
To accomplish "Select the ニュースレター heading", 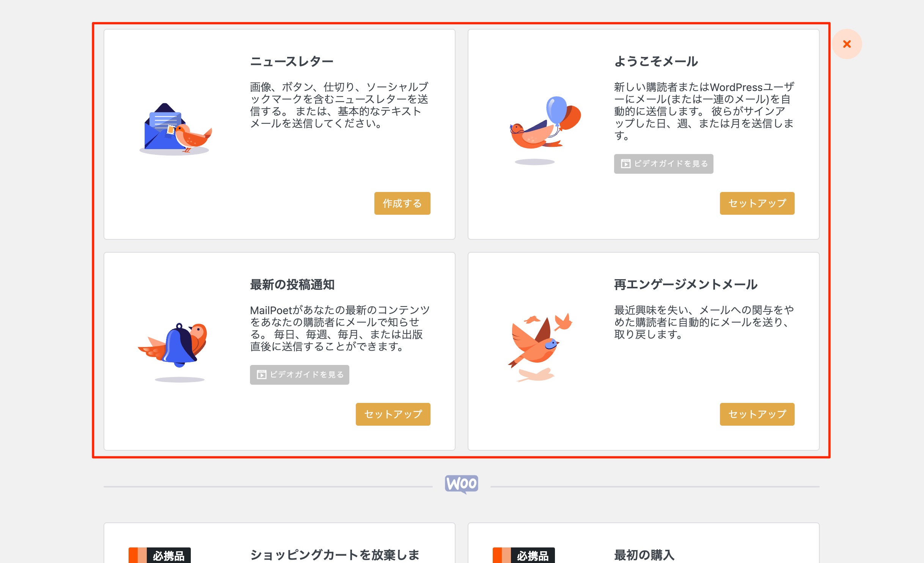I will [291, 61].
